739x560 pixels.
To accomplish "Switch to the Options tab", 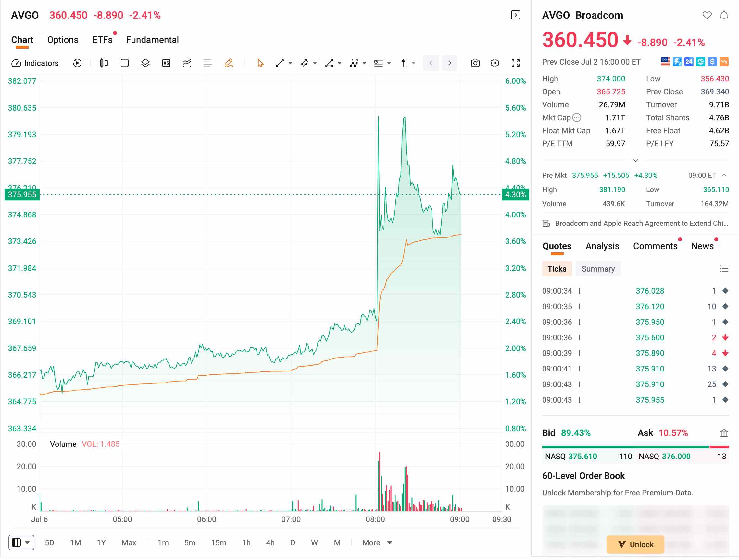I will point(63,40).
